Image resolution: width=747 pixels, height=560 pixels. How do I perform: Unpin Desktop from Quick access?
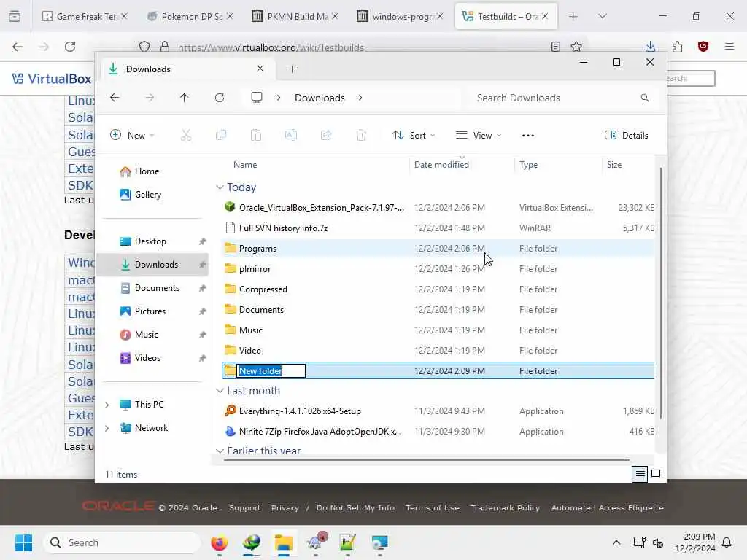203,241
